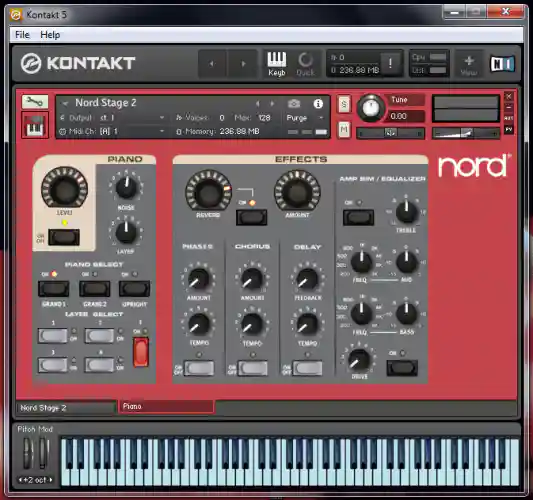533x500 pixels.
Task: Toggle the Amp Sim Equalizer on button
Action: point(358,217)
